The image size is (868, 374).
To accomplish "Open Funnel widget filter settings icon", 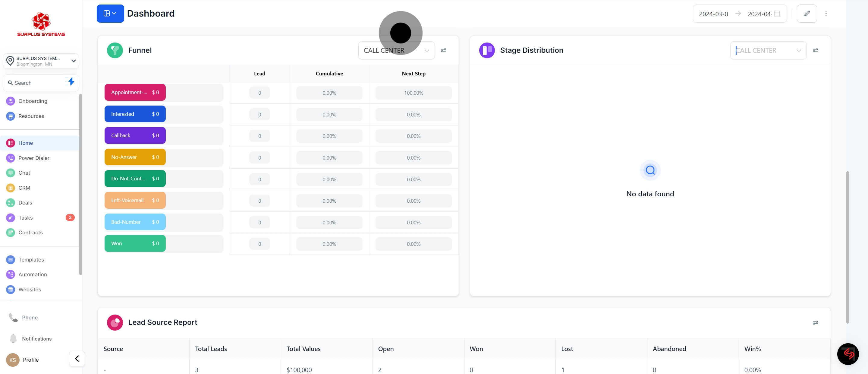I will pyautogui.click(x=443, y=50).
